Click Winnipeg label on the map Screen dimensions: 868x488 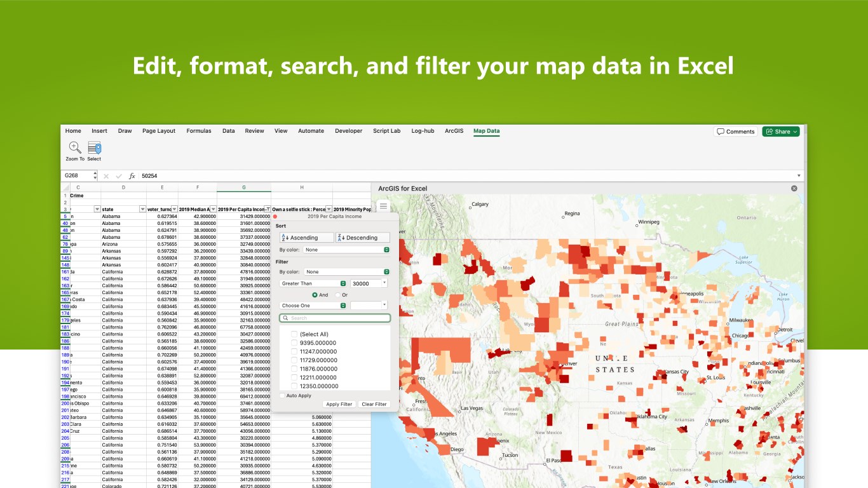point(649,222)
